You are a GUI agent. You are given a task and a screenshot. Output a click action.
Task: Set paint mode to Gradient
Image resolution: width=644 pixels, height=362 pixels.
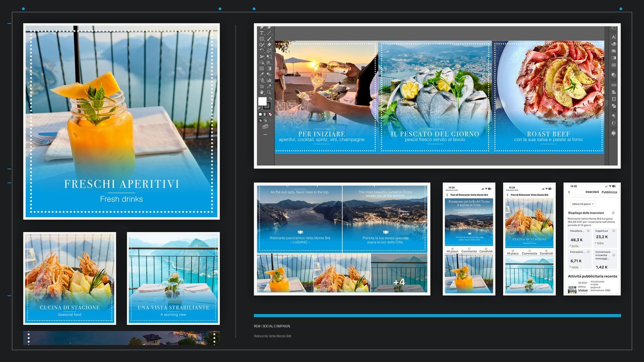(x=265, y=114)
